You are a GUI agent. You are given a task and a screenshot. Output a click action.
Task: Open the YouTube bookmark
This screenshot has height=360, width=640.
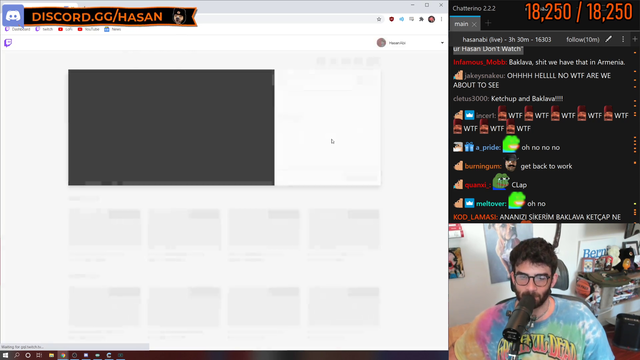(x=89, y=29)
